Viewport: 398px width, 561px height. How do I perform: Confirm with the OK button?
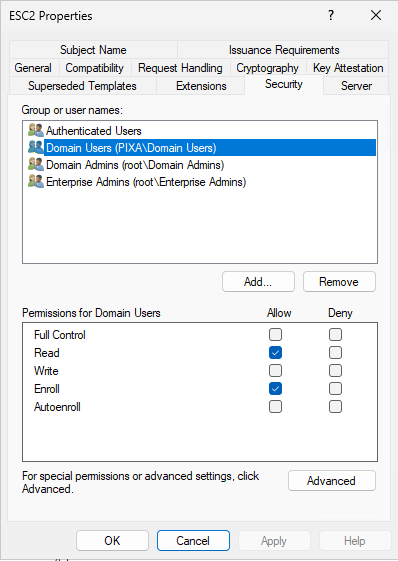(112, 540)
